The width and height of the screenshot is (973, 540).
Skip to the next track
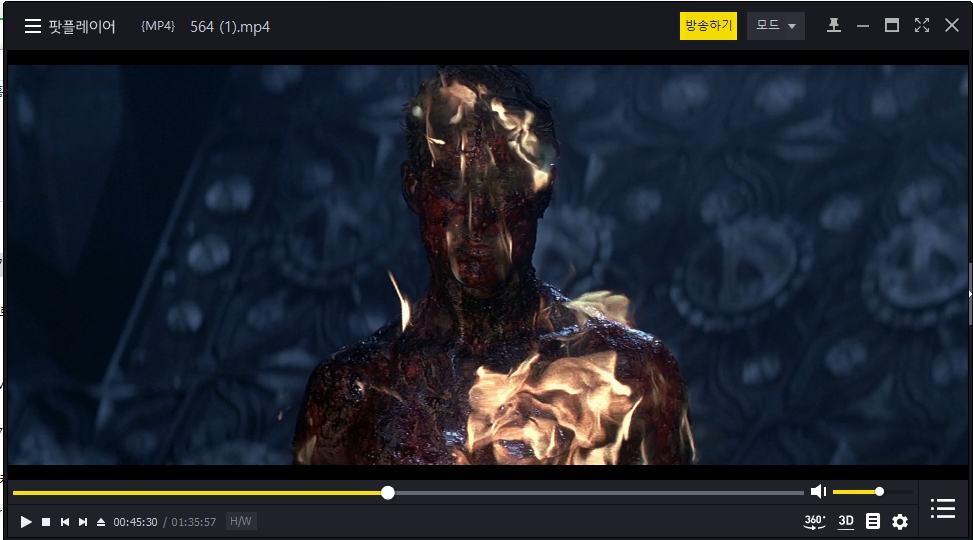83,522
